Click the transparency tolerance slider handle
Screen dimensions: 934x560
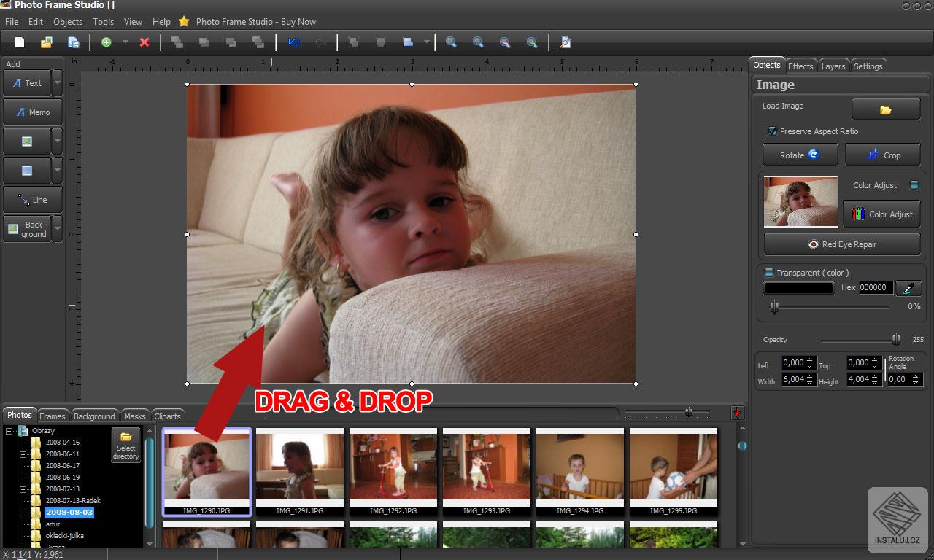[774, 308]
